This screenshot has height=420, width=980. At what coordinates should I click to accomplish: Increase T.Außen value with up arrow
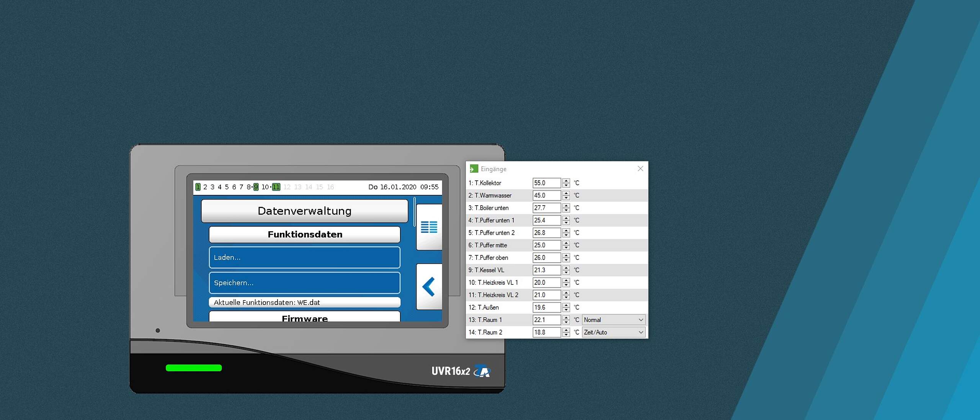pos(566,305)
